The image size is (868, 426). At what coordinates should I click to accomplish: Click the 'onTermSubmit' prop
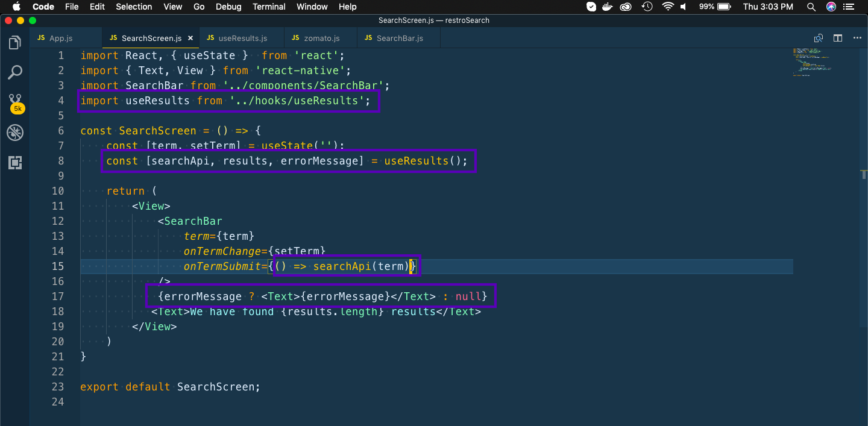point(222,266)
